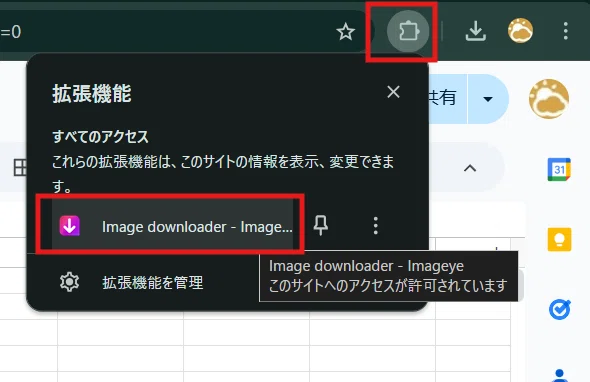Open the Chrome three-dot menu
The height and width of the screenshot is (382, 590).
566,31
